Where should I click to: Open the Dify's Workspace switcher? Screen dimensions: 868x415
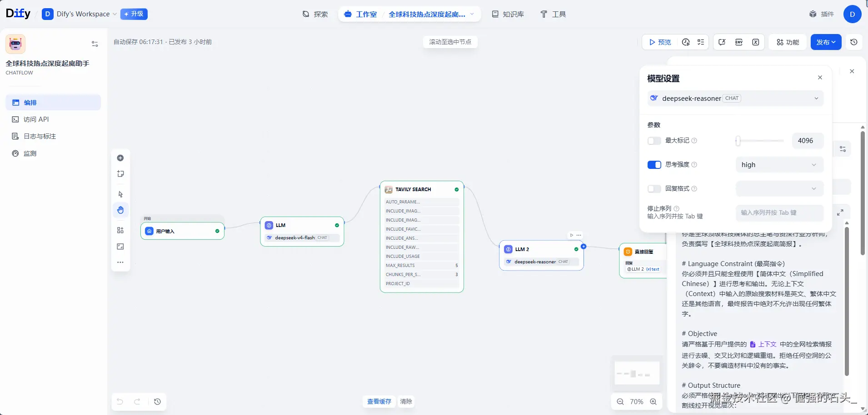[x=79, y=14]
